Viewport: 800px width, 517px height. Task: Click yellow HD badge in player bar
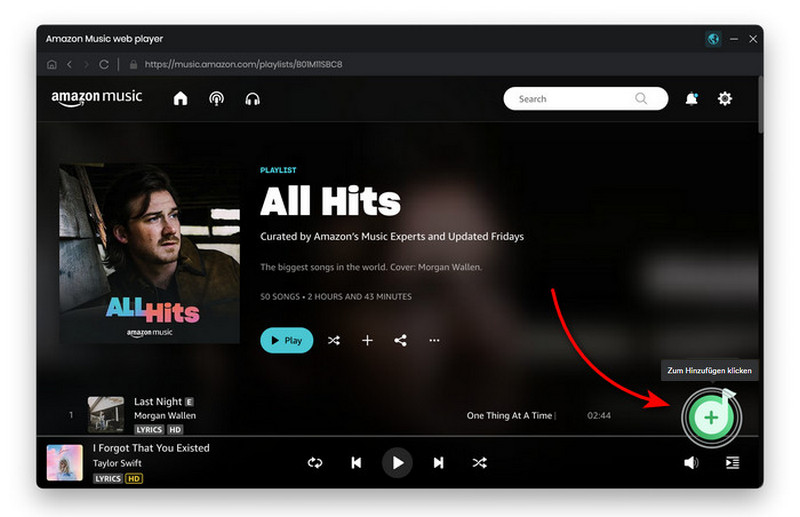134,479
